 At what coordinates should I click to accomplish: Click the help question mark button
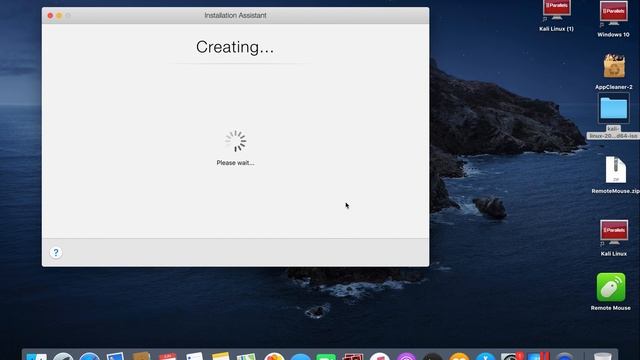(x=56, y=253)
